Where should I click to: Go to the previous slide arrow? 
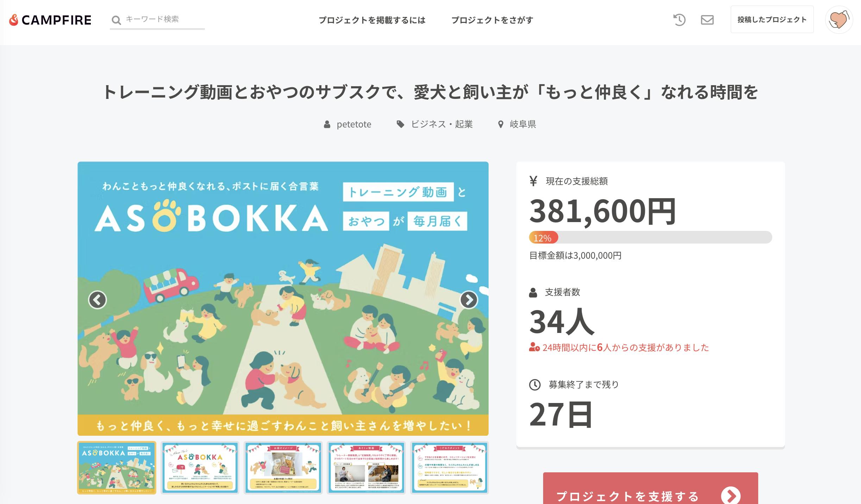coord(97,300)
